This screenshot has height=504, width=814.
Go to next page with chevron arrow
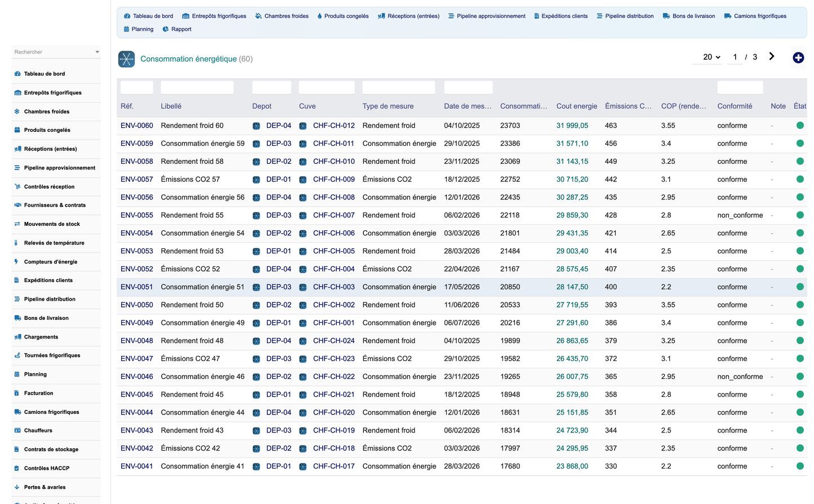click(x=772, y=56)
